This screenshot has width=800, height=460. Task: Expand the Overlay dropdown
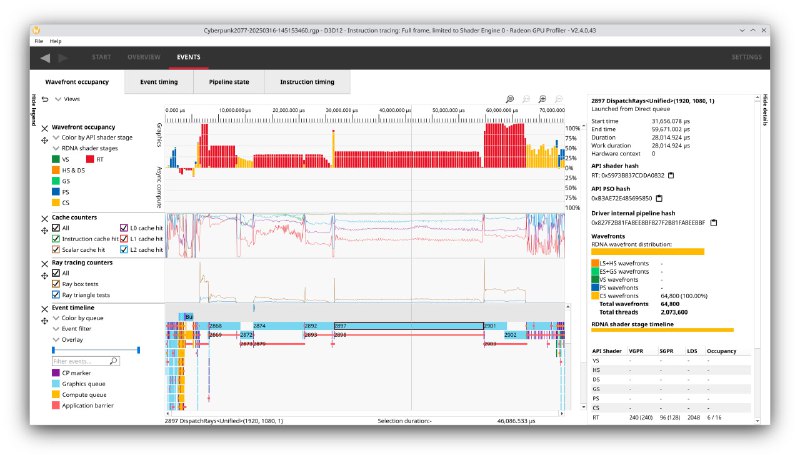click(x=67, y=340)
